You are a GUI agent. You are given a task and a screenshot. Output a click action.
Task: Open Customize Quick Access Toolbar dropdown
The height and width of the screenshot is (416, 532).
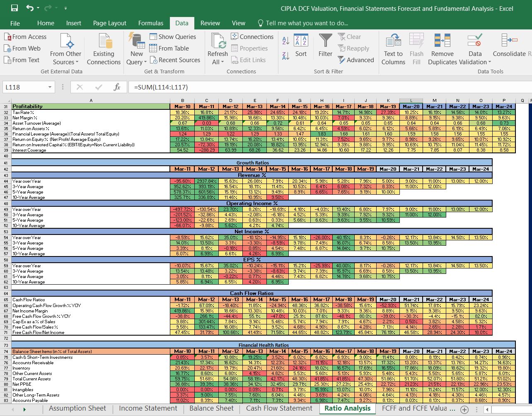pyautogui.click(x=65, y=8)
